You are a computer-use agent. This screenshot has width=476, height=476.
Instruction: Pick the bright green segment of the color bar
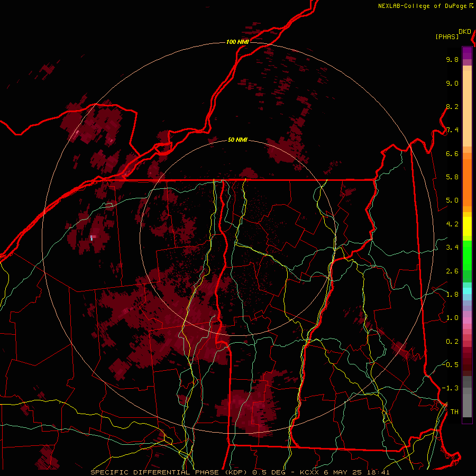pyautogui.click(x=467, y=255)
